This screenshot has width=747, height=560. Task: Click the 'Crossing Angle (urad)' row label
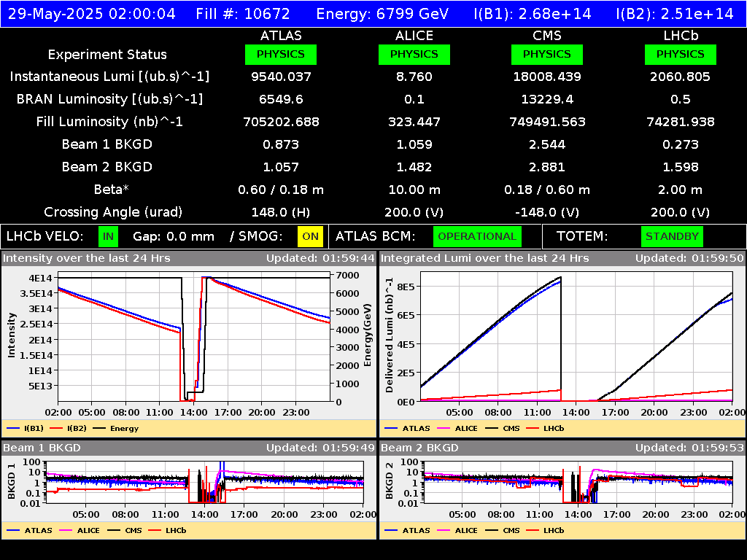point(113,212)
